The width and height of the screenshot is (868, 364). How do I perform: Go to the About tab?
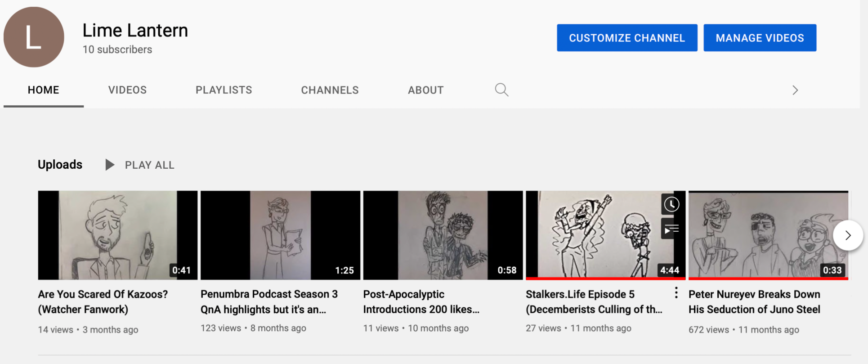tap(425, 90)
